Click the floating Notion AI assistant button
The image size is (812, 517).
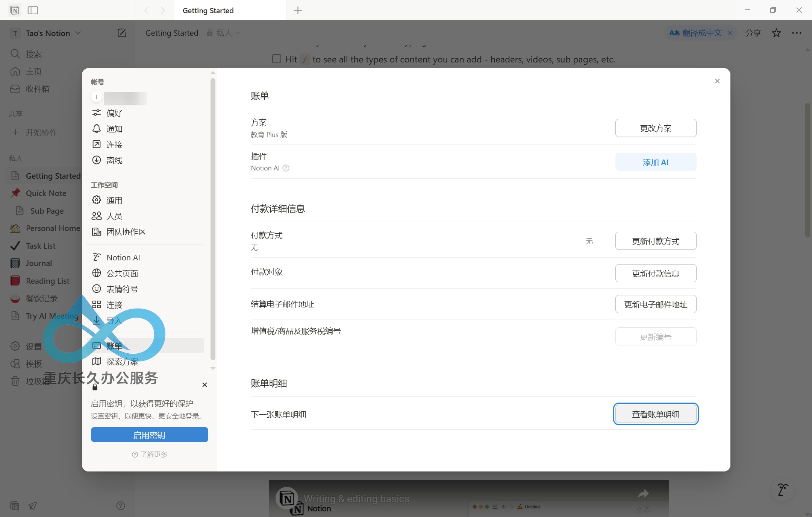783,490
